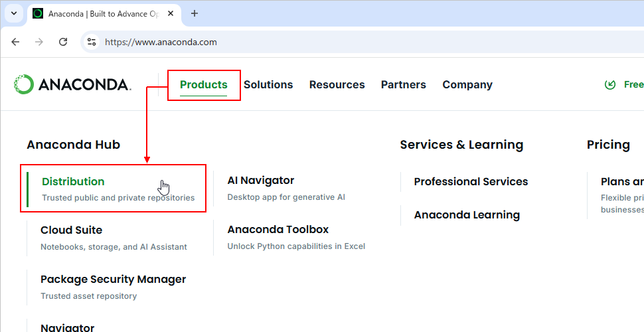Click the Anaconda Hub heading
This screenshot has height=332, width=644.
[x=74, y=145]
